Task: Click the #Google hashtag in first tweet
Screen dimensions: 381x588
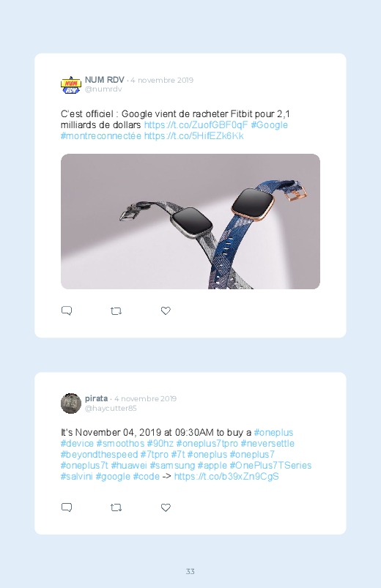Action: pyautogui.click(x=269, y=125)
